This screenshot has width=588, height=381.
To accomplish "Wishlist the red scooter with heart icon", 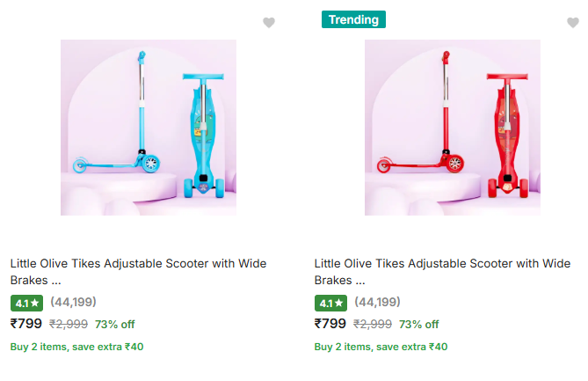I will 573,23.
